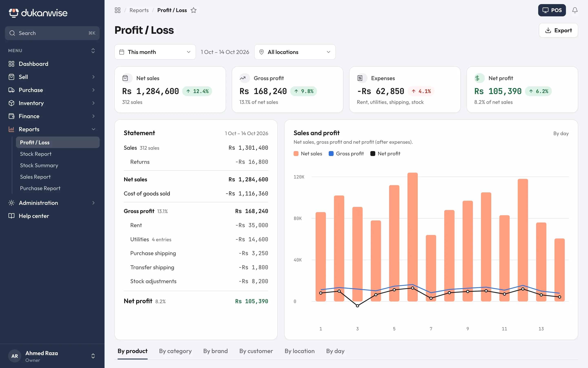Click the negative net profit point on day 3
588x368 pixels.
[x=357, y=306]
